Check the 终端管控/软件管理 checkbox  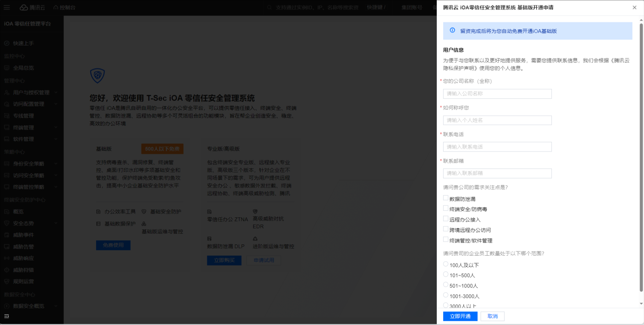(x=446, y=240)
